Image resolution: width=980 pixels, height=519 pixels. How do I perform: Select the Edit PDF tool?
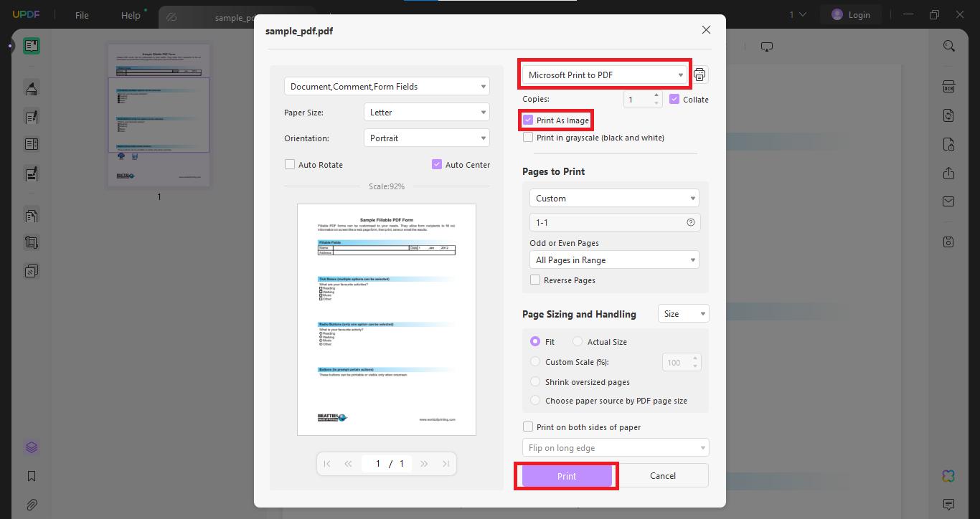(x=31, y=117)
